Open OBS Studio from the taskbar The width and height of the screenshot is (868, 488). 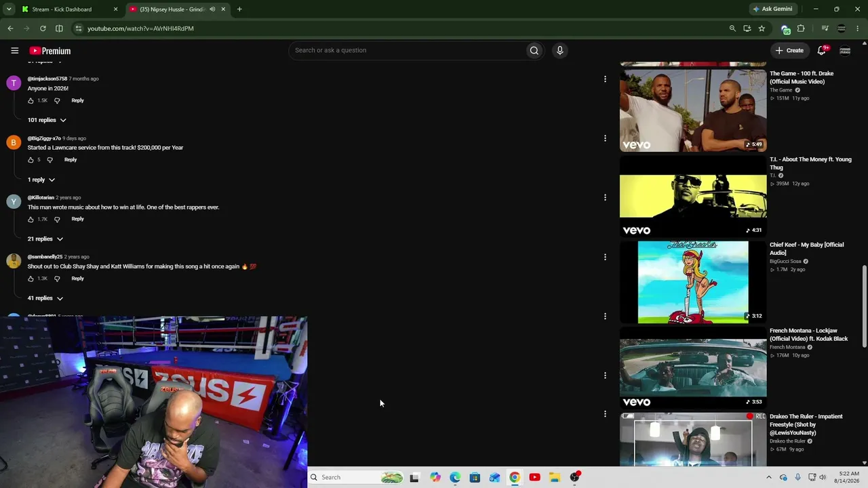tap(575, 477)
